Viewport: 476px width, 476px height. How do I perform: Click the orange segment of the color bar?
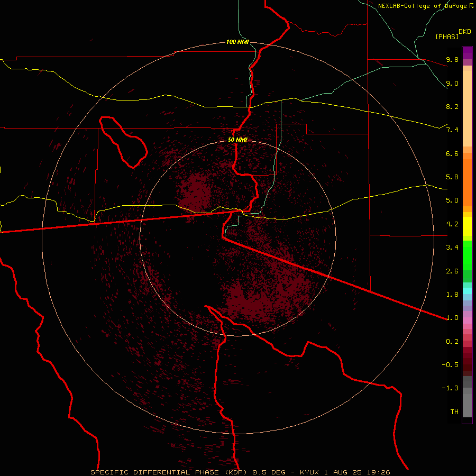[x=467, y=182]
